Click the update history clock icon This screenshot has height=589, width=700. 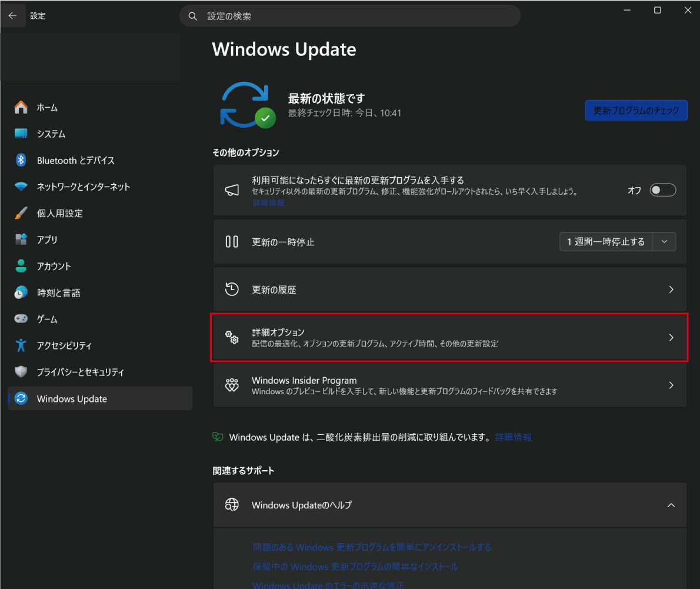232,289
